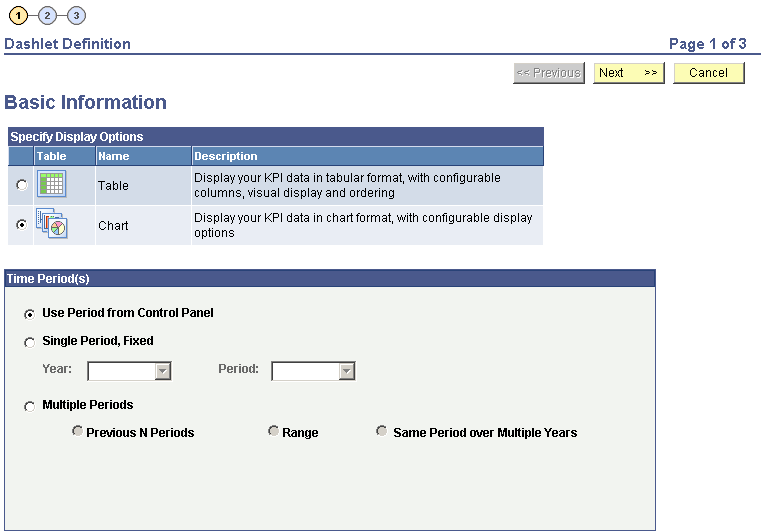The width and height of the screenshot is (764, 531).
Task: Select the Range radio button
Action: point(273,432)
